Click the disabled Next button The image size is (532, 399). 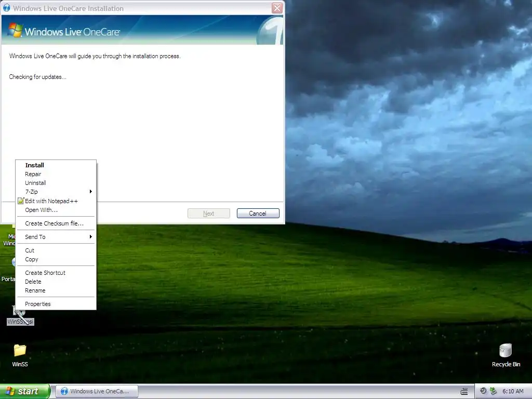coord(209,214)
